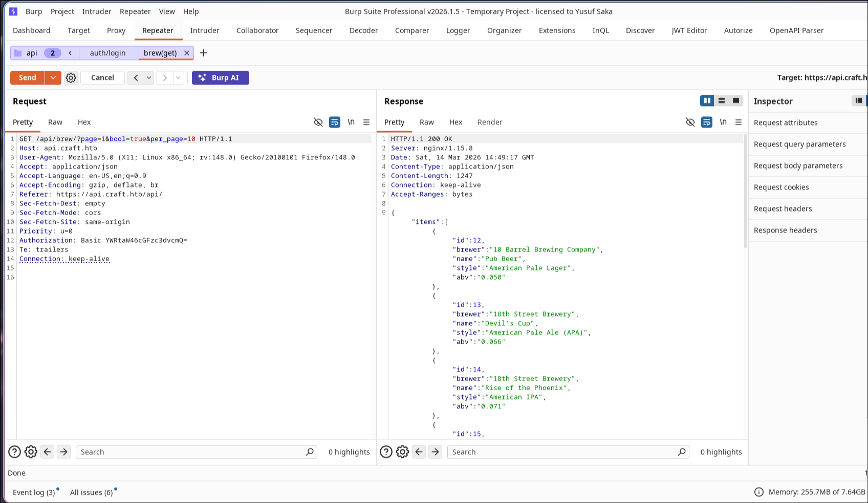868x503 pixels.
Task: Open search settings gear under Response panel
Action: [x=402, y=452]
